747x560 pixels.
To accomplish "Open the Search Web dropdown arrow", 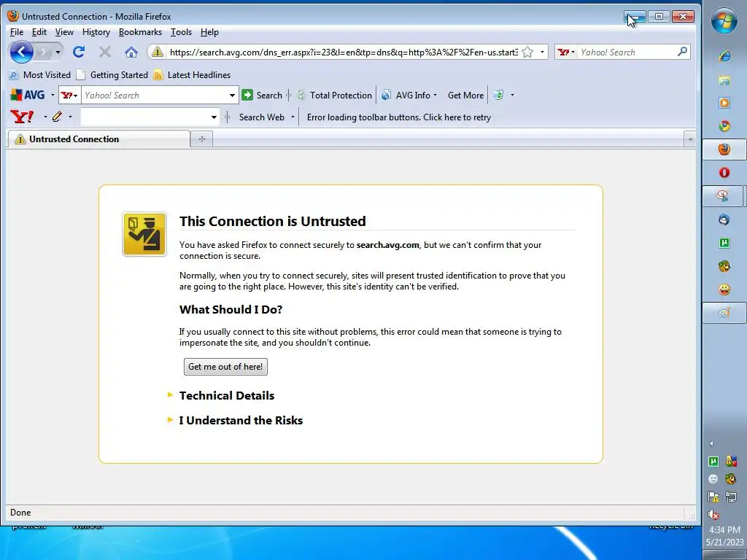I will [x=293, y=117].
